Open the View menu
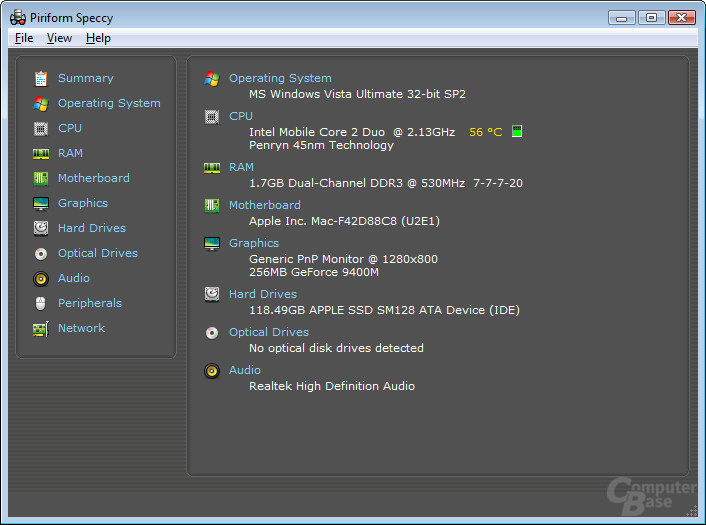Image resolution: width=706 pixels, height=525 pixels. click(x=59, y=38)
